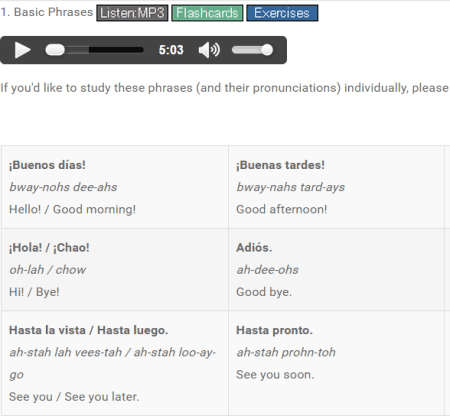Play the Basic Phrases audio
Viewport: 450px width, 416px height.
click(22, 50)
